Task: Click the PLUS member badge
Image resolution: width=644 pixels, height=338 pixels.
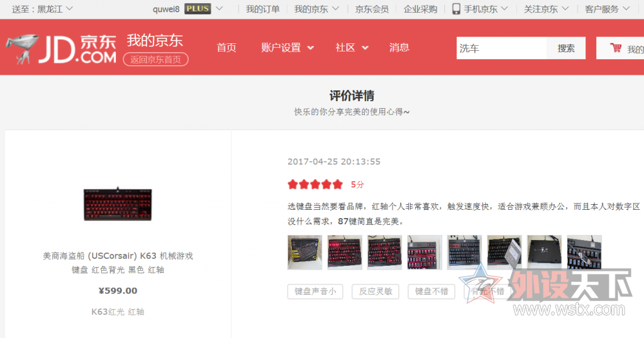Action: (x=197, y=9)
